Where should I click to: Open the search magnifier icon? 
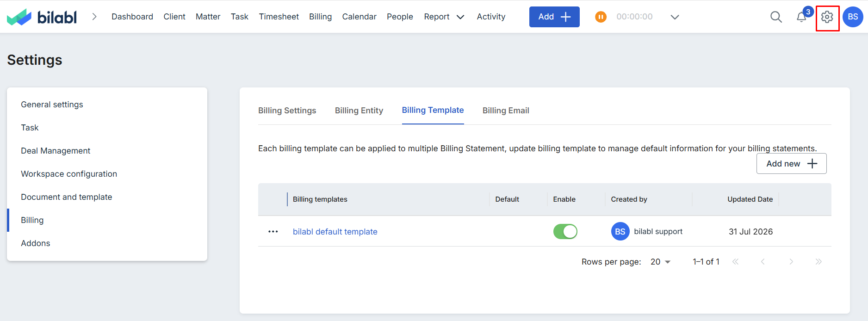776,17
